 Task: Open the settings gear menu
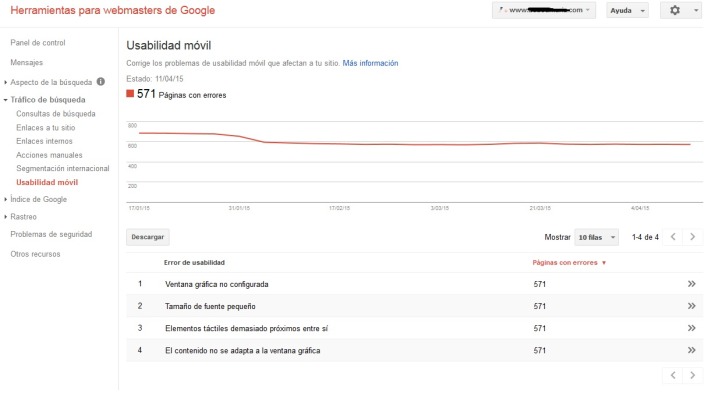coord(680,10)
